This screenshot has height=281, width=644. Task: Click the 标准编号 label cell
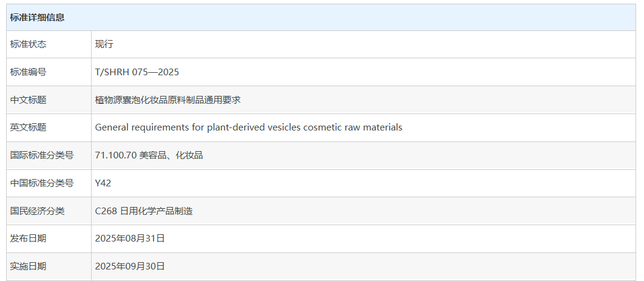29,72
